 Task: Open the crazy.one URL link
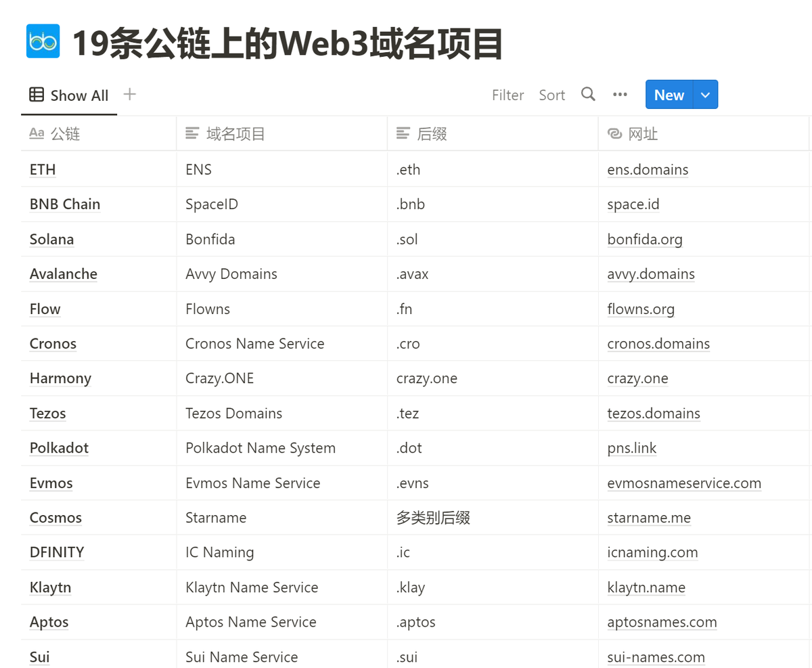(x=637, y=378)
